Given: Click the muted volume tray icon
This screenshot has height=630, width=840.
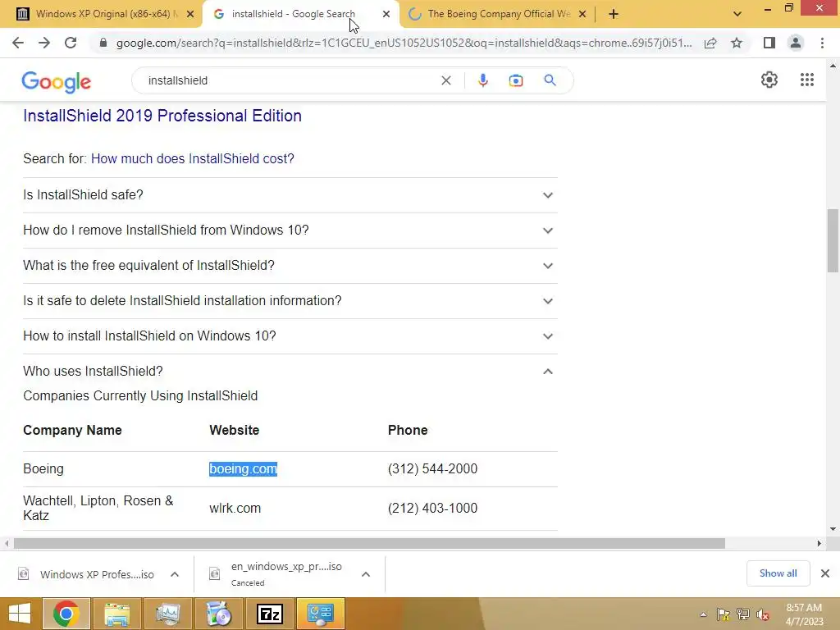Looking at the screenshot, I should click(x=763, y=614).
